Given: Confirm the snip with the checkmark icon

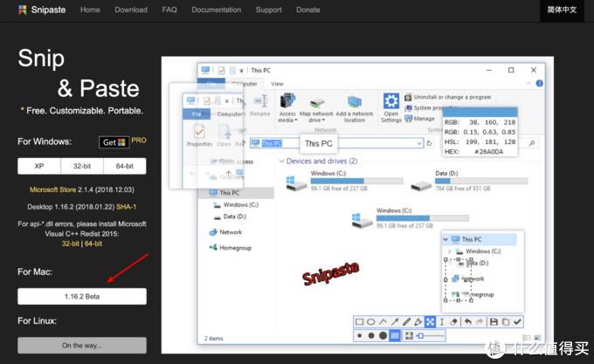Looking at the screenshot, I should (x=517, y=322).
